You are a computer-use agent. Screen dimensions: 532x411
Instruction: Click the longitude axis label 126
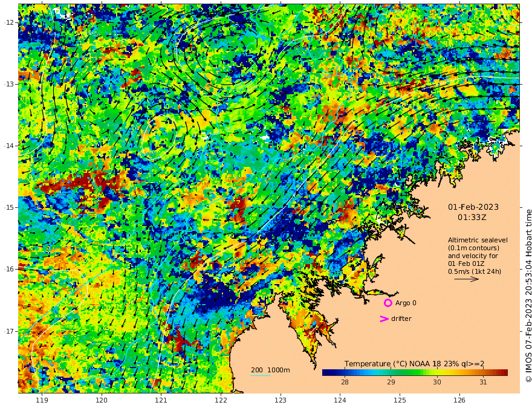(x=459, y=400)
